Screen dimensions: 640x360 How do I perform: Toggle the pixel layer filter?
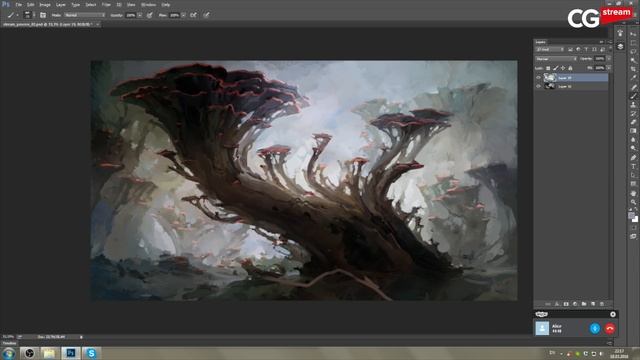click(570, 49)
